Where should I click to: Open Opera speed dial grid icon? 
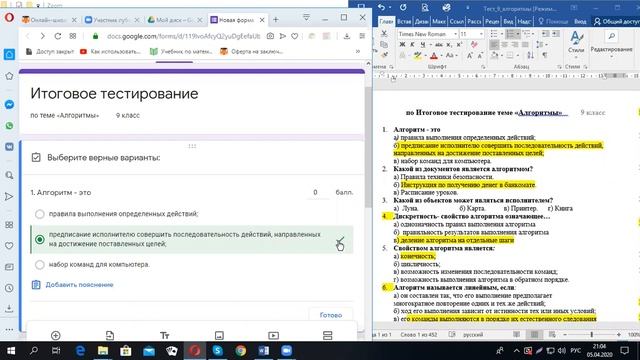[x=73, y=36]
